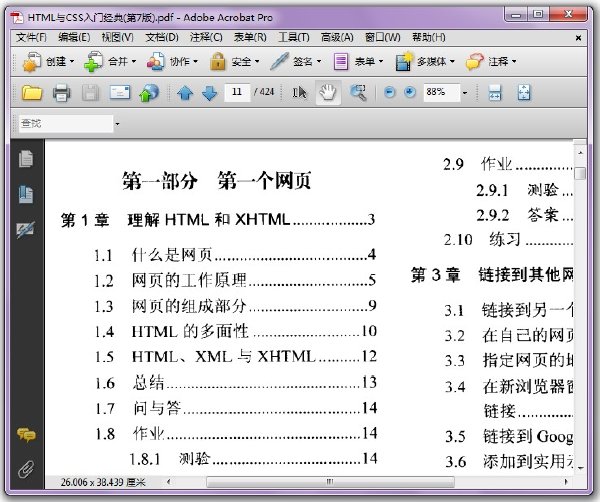Go to next page with down arrow
This screenshot has height=502, width=600.
tap(209, 93)
